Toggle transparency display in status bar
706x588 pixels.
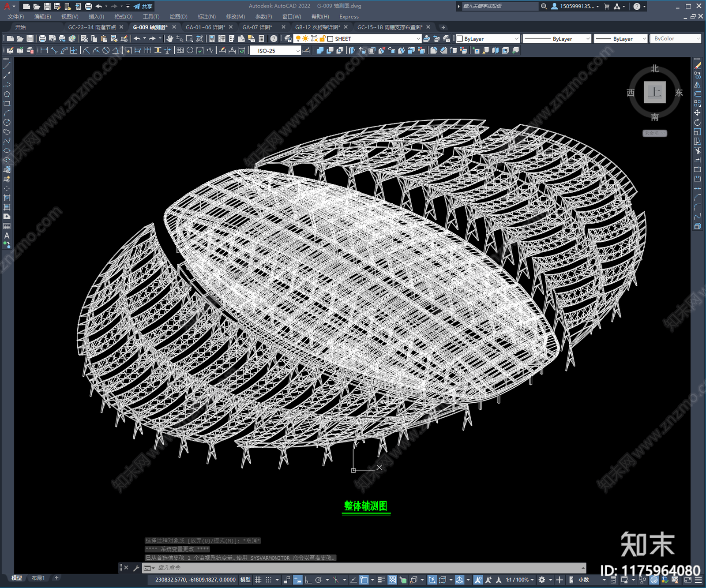[392, 580]
